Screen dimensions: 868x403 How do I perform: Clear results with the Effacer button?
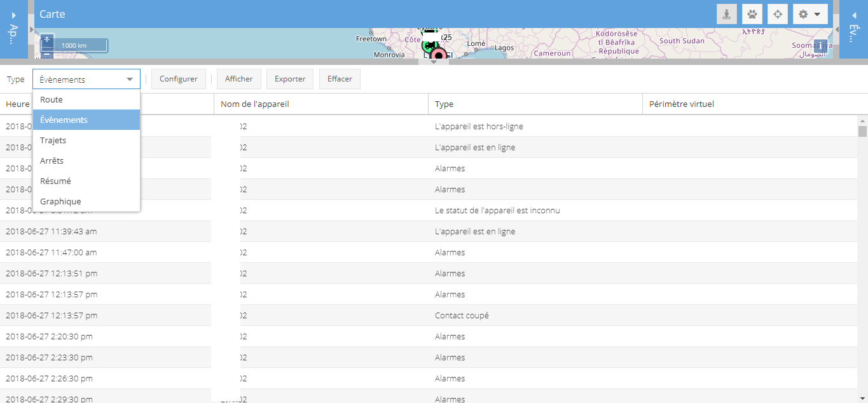(339, 78)
